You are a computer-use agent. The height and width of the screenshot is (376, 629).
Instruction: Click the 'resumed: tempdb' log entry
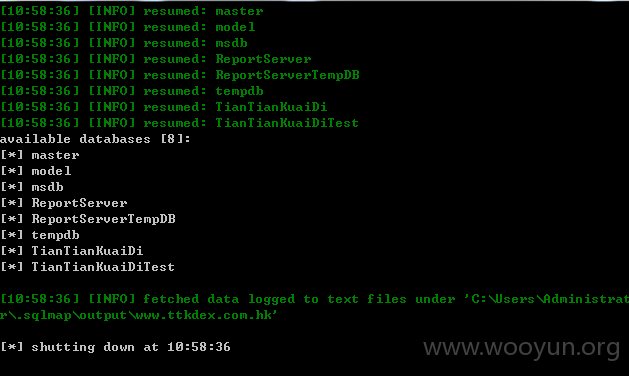(132, 91)
